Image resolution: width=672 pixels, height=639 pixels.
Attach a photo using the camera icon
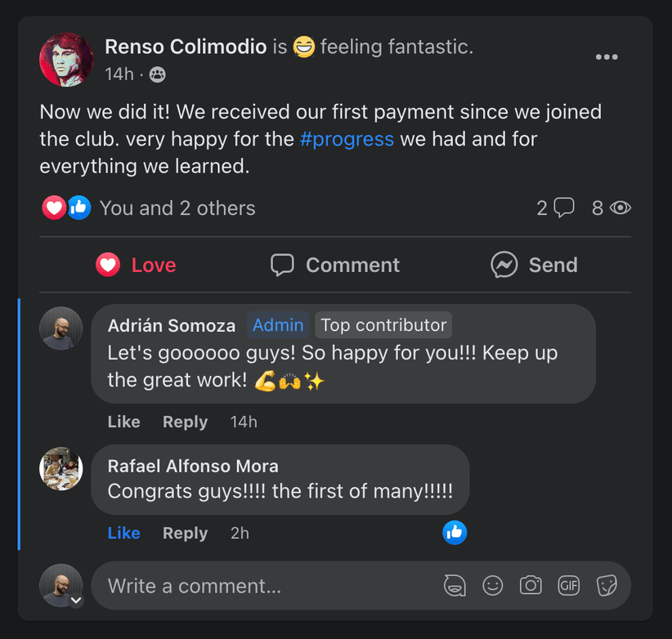531,585
